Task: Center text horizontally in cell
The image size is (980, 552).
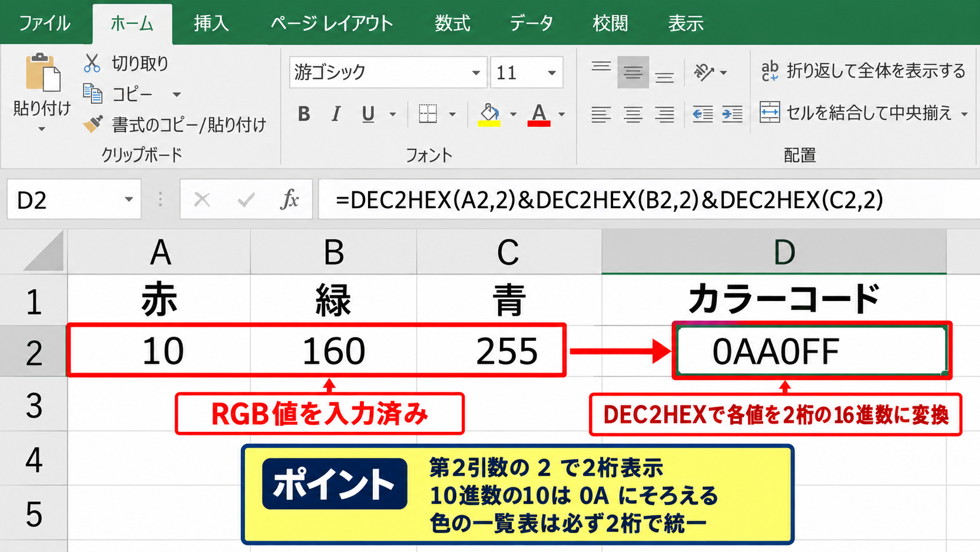Action: point(632,114)
